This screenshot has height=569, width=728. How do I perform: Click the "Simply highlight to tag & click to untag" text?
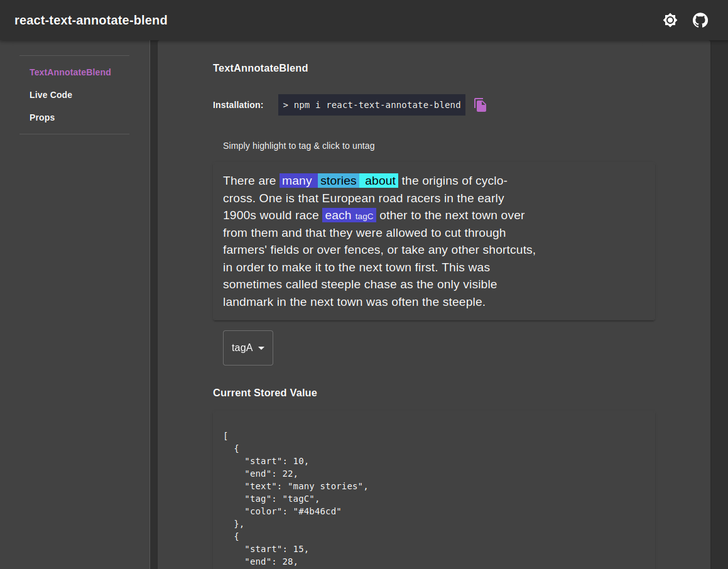[x=298, y=146]
